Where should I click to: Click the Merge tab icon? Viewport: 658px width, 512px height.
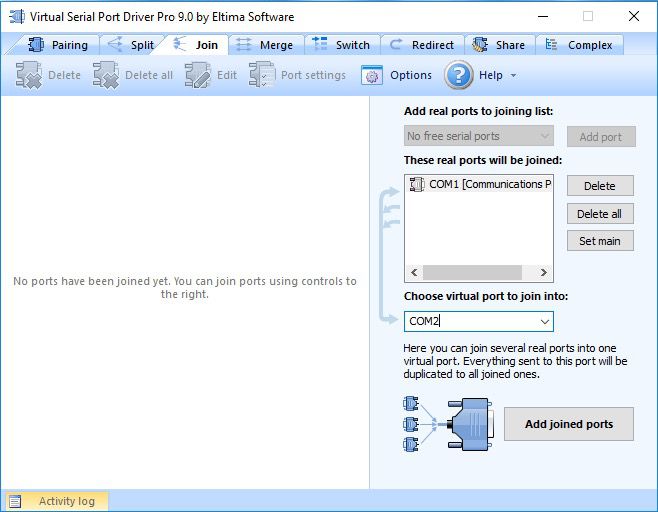point(243,44)
